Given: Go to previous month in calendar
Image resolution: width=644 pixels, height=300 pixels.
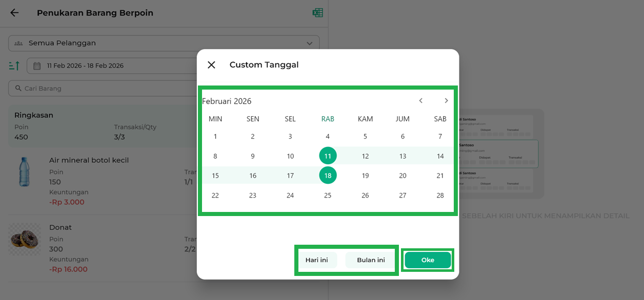Looking at the screenshot, I should [x=420, y=101].
